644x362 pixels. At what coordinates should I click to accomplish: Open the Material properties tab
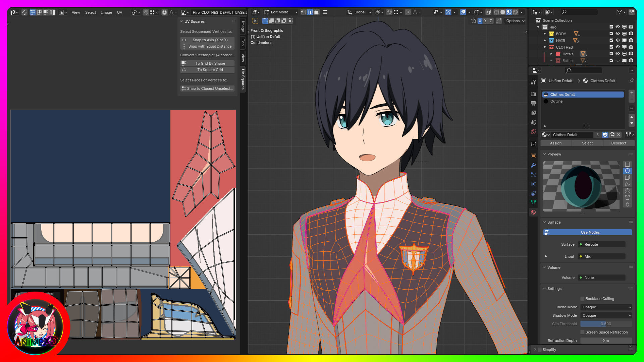[x=533, y=212]
